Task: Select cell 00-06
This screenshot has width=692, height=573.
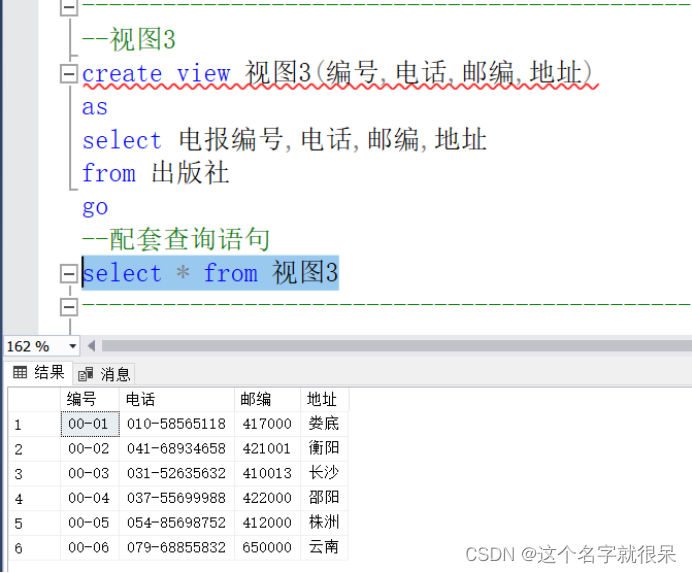Action: (x=90, y=547)
